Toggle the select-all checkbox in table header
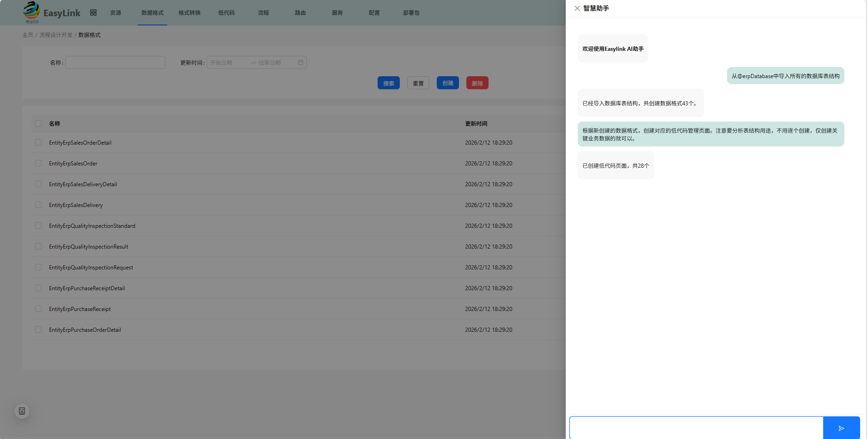 [x=38, y=123]
